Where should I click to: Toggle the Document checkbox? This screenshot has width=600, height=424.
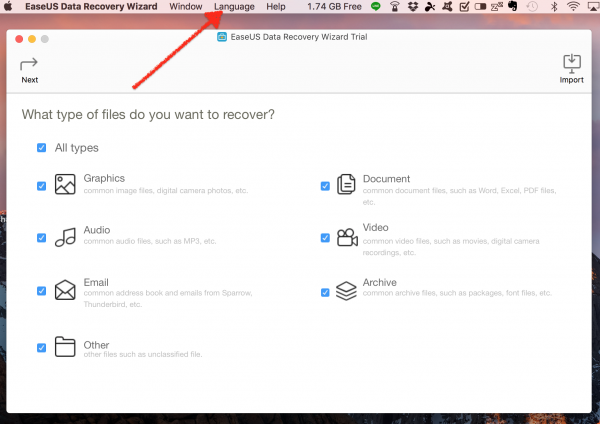(x=325, y=186)
